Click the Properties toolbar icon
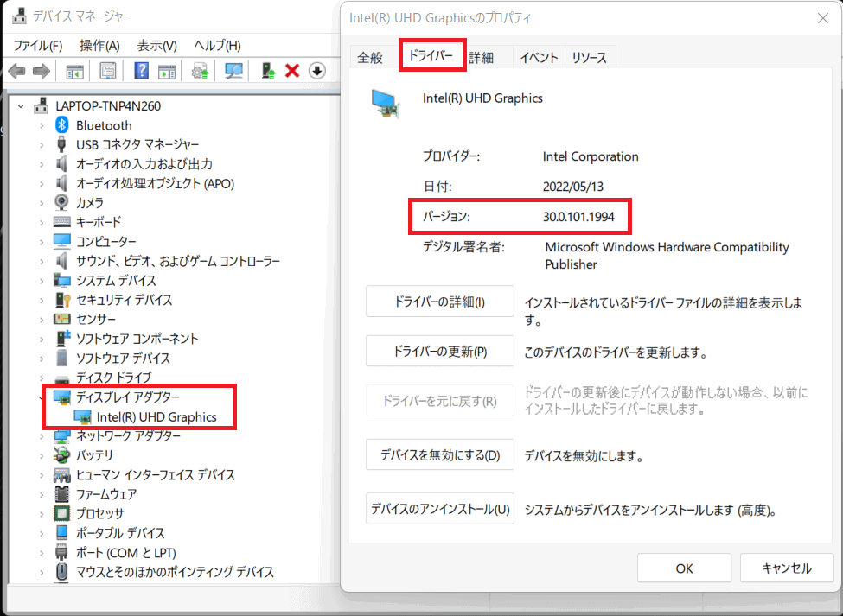 click(108, 71)
